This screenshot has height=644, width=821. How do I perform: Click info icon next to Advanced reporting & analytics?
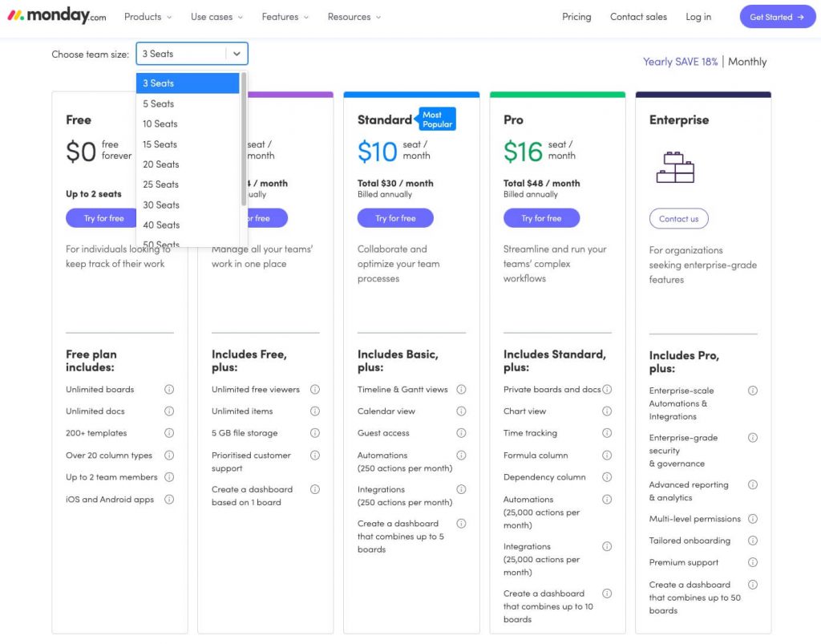752,485
